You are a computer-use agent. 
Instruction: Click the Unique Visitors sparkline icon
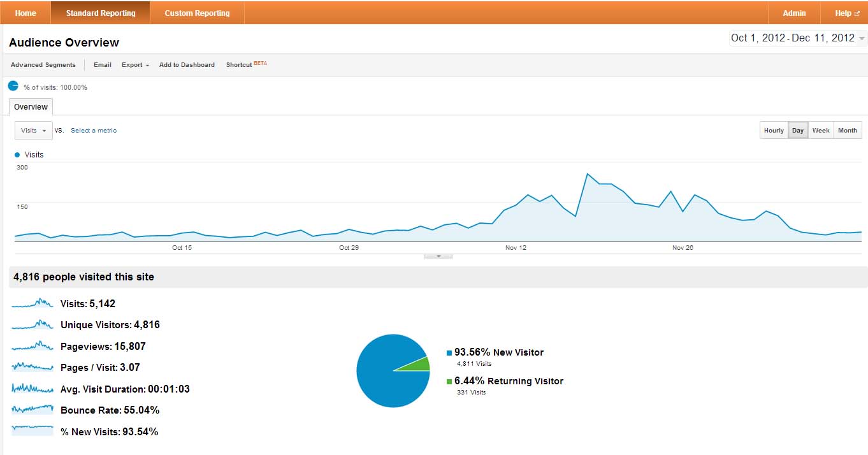point(33,324)
